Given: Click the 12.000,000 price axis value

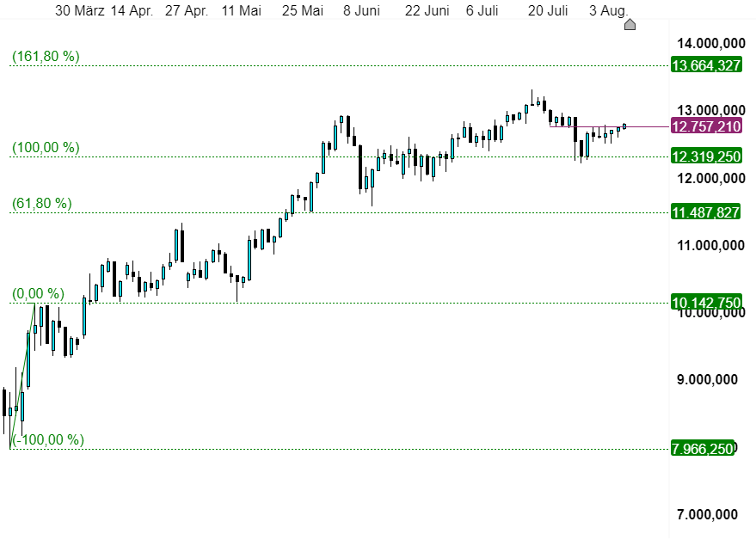Looking at the screenshot, I should point(711,178).
